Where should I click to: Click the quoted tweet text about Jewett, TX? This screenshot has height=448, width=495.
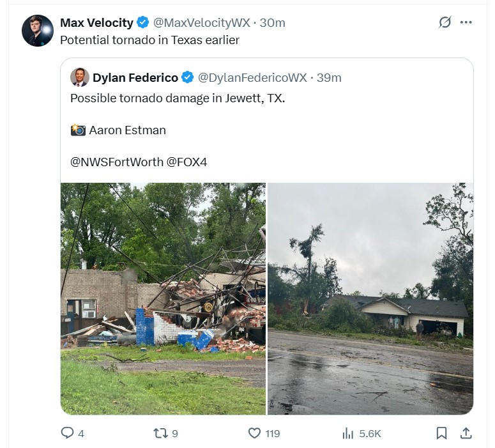click(x=178, y=98)
